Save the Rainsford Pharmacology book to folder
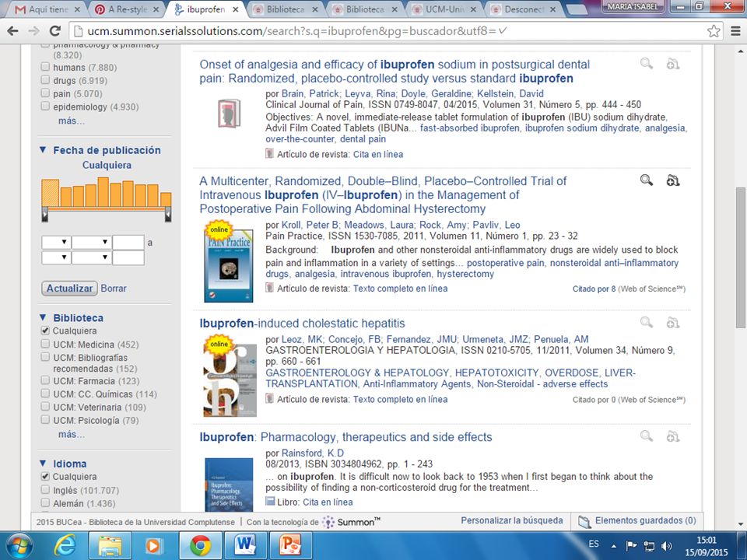The height and width of the screenshot is (560, 747). pyautogui.click(x=672, y=436)
